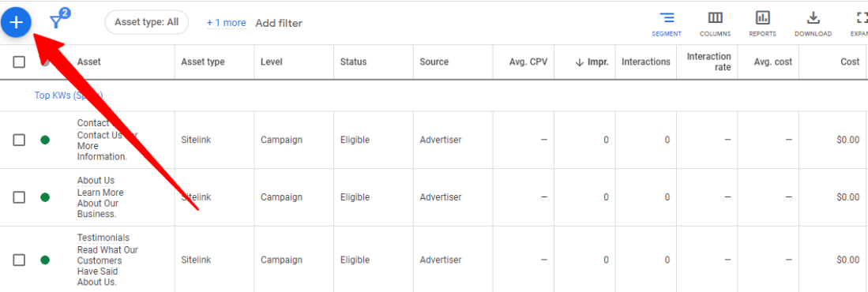Click green status dot of About Us sitelink
The image size is (868, 292).
[x=45, y=197]
